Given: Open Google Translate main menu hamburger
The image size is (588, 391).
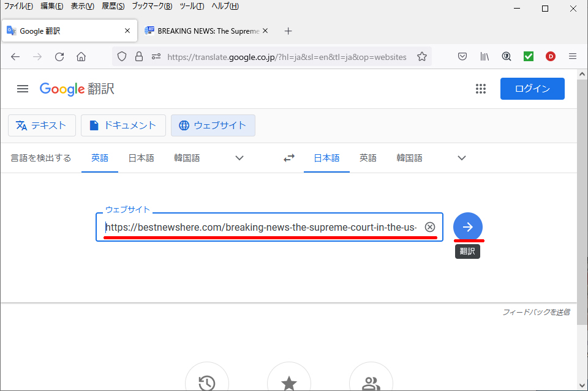Looking at the screenshot, I should [23, 89].
